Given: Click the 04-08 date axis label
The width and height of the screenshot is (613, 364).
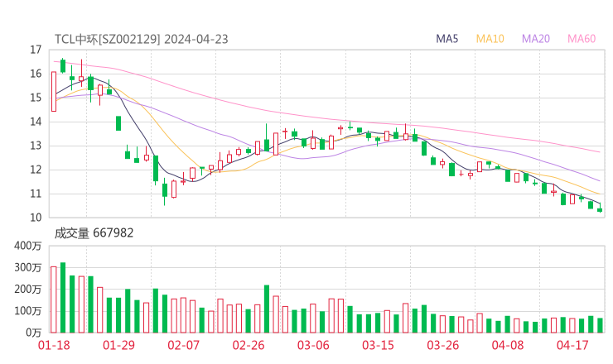Looking at the screenshot, I should [x=508, y=345].
